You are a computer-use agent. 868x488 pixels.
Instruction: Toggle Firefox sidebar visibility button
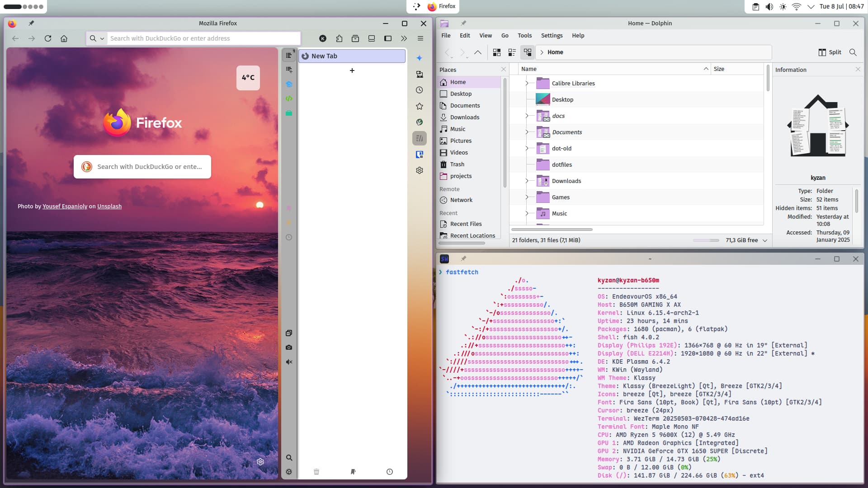point(387,38)
